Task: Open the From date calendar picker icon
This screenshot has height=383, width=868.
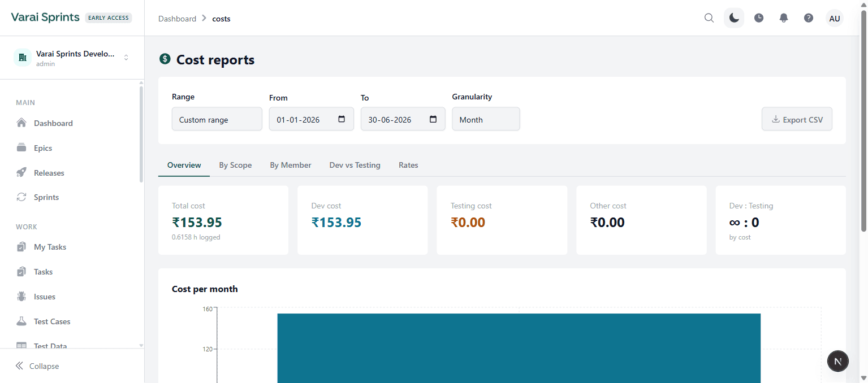Action: click(x=342, y=119)
